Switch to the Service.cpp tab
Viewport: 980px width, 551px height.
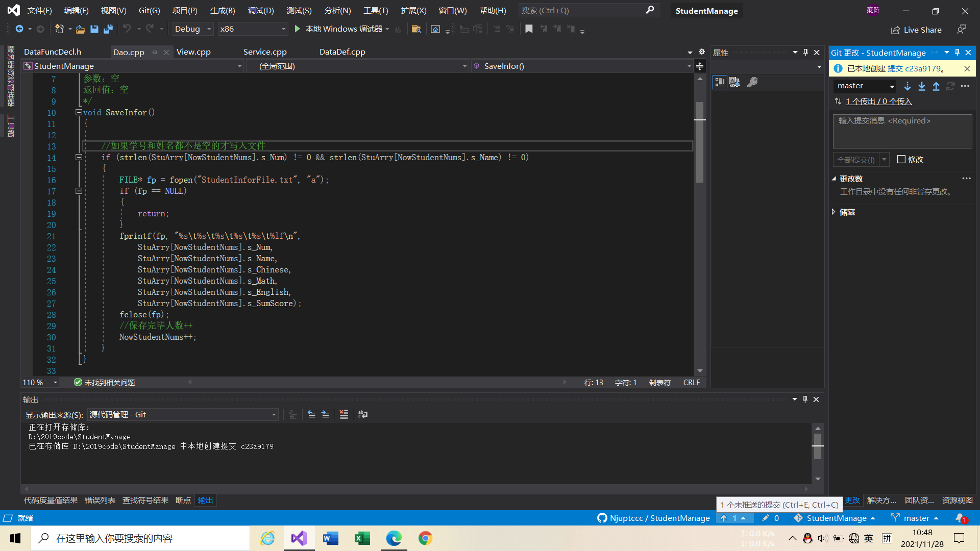coord(265,52)
